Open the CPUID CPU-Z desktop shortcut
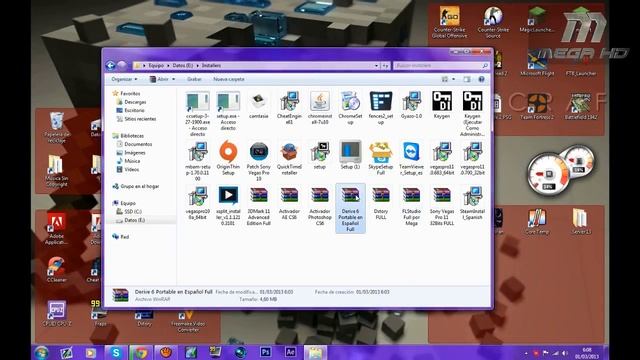Image resolution: width=640 pixels, height=360 pixels. point(57,314)
